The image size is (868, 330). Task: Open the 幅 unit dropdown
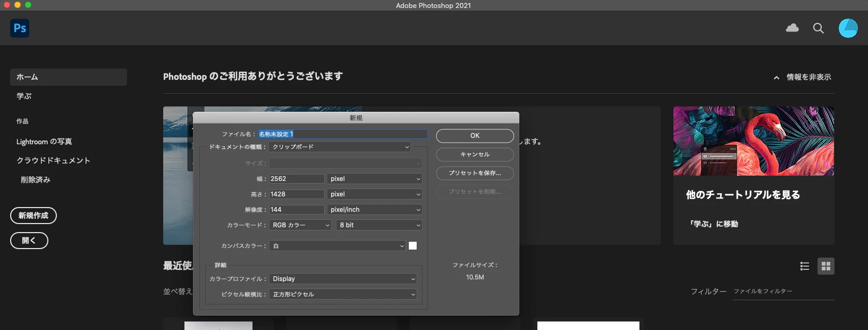point(375,179)
